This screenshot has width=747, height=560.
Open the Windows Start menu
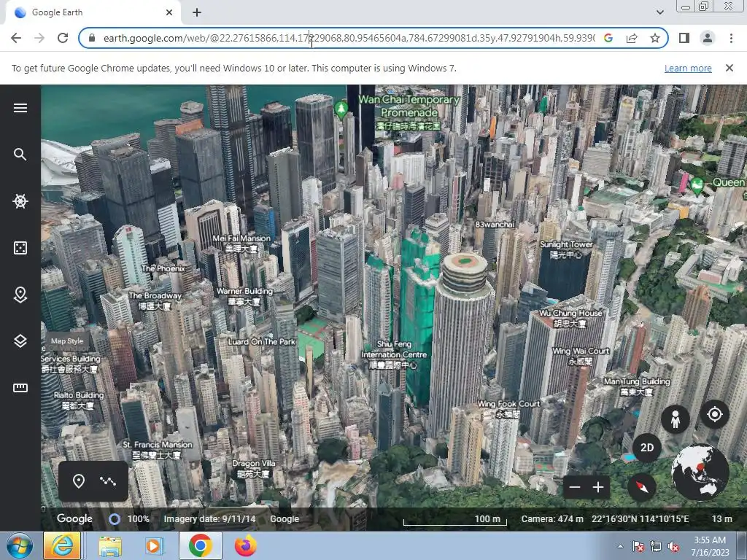point(19,545)
